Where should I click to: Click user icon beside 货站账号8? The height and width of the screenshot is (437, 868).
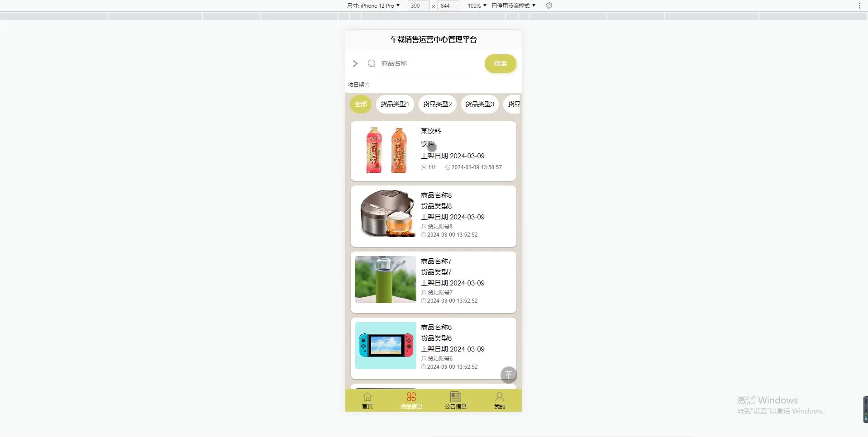424,226
